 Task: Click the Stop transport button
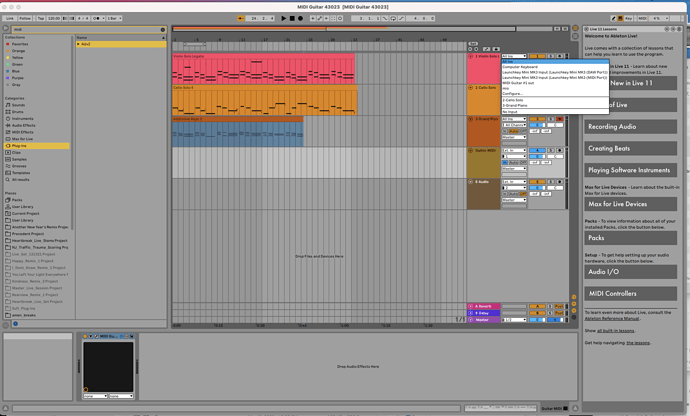(292, 18)
